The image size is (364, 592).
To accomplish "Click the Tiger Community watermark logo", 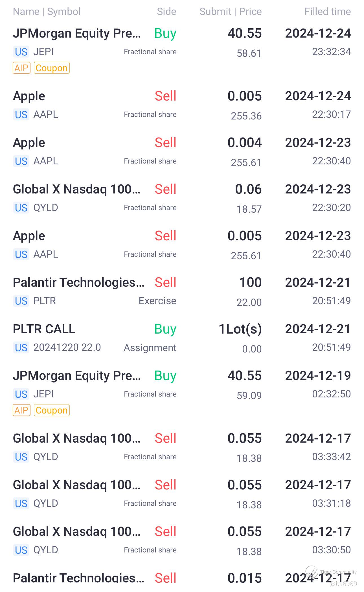I will point(312,572).
